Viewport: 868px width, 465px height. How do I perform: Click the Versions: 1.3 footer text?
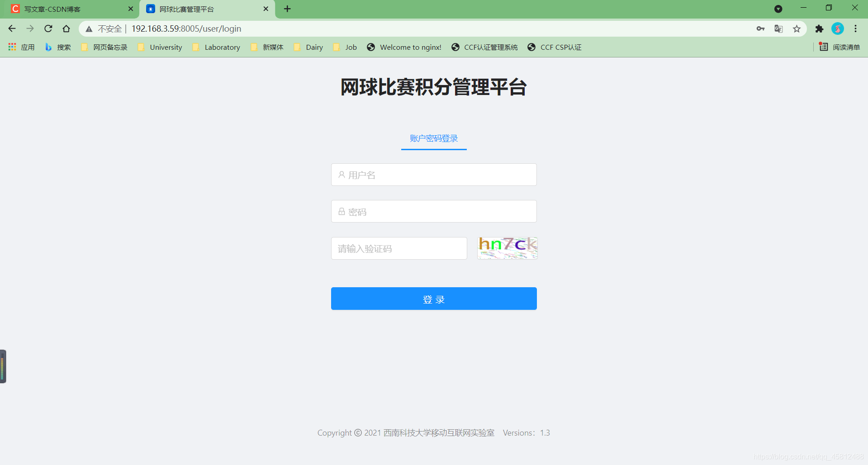click(526, 433)
